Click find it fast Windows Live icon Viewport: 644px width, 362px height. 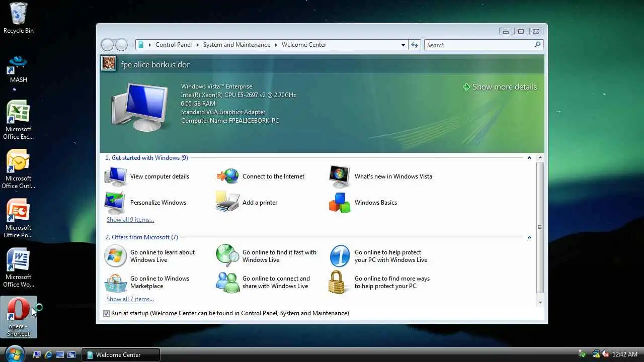(x=228, y=256)
